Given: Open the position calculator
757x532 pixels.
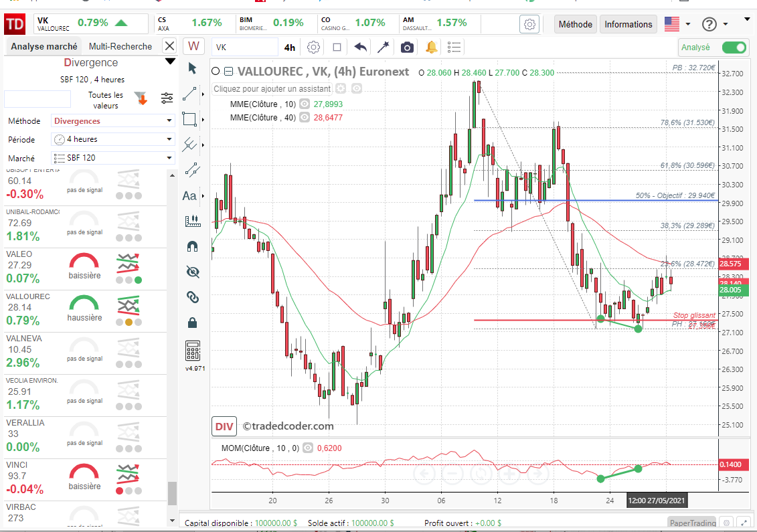Looking at the screenshot, I should point(193,351).
